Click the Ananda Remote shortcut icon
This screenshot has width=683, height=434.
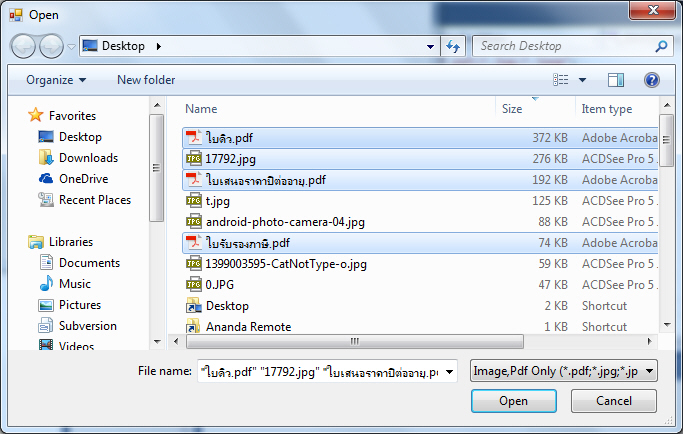tap(194, 326)
